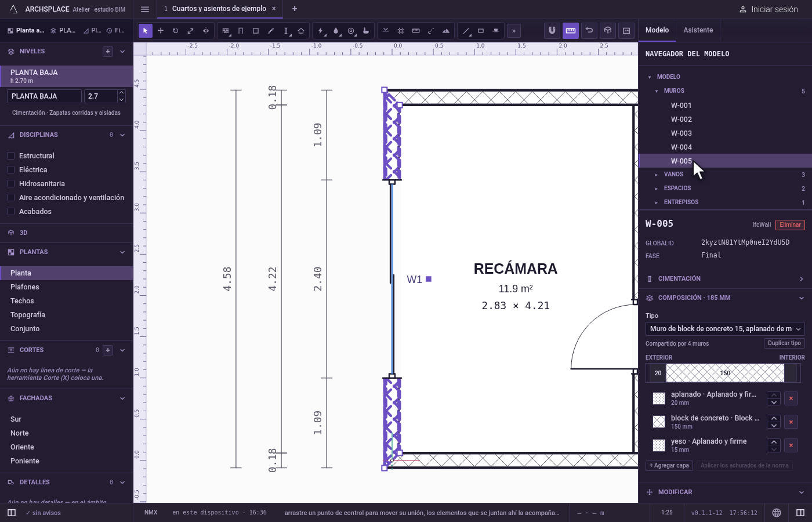Image resolution: width=812 pixels, height=522 pixels.
Task: Toggle the left sidebar panel icon
Action: click(x=12, y=513)
